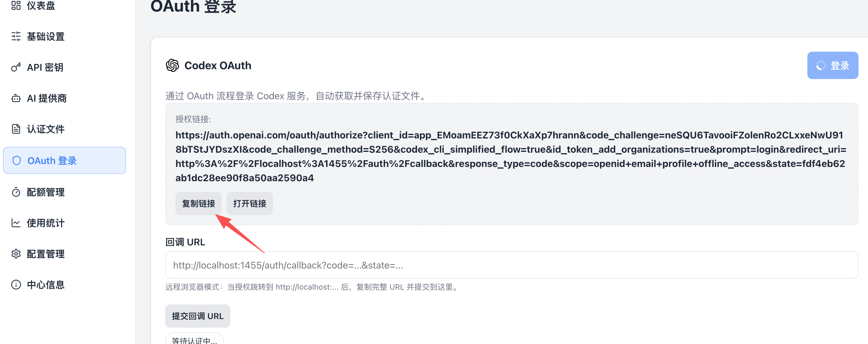Screen dimensions: 868x344
Task: Click the OpenAI logo beside Codex OAuth
Action: point(172,65)
